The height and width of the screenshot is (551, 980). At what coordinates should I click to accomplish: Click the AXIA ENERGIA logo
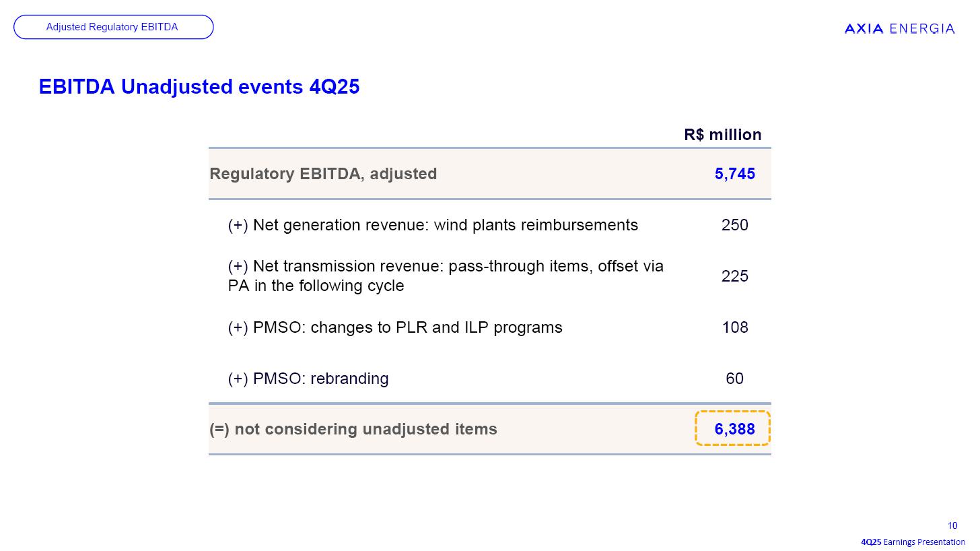pyautogui.click(x=899, y=28)
